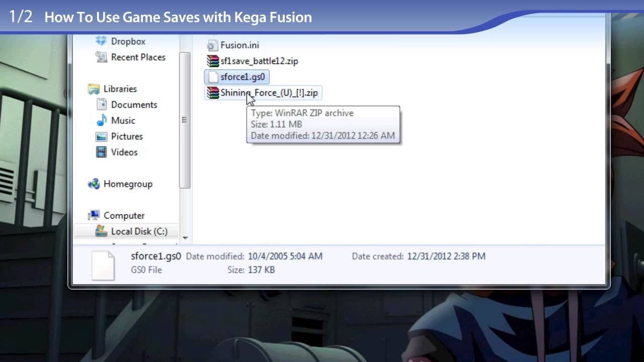Select Homegroup in navigation pane
This screenshot has width=644, height=362.
tap(128, 184)
